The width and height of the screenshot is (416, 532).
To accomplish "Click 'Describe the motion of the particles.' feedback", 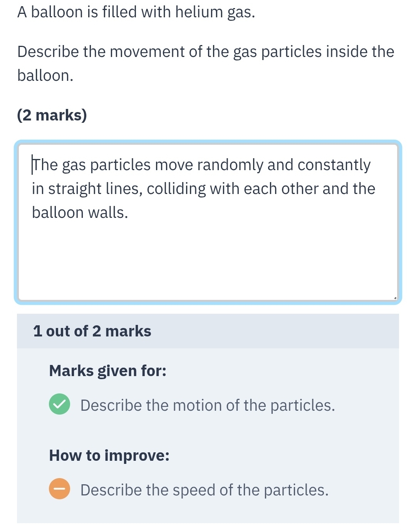I will pos(208,405).
